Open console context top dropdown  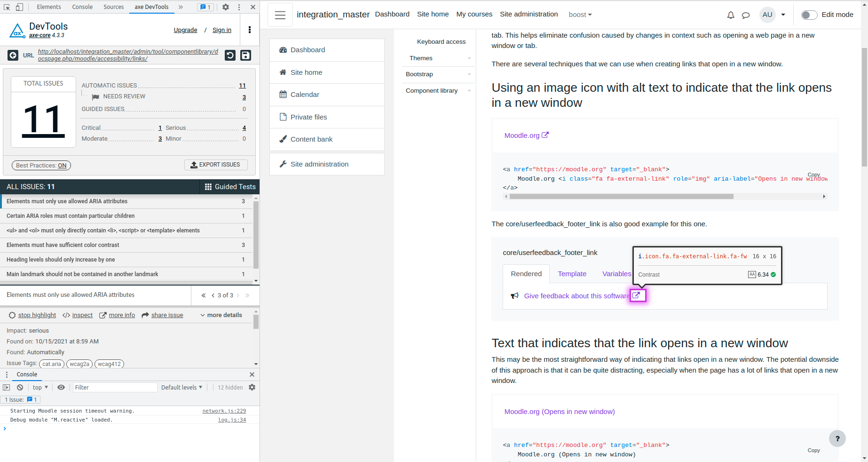click(x=40, y=388)
